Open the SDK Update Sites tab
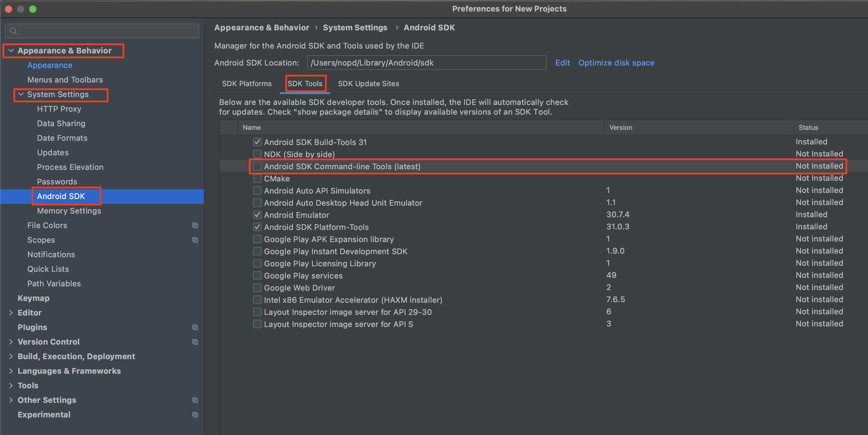 368,83
